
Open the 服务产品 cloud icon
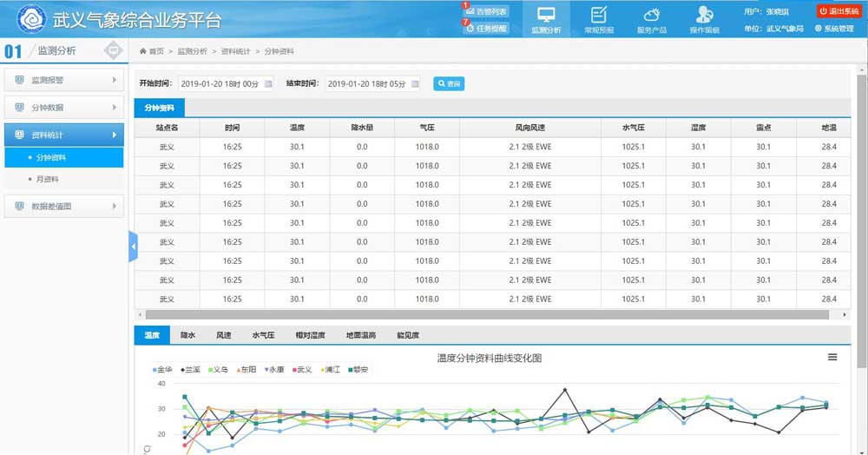pos(651,15)
